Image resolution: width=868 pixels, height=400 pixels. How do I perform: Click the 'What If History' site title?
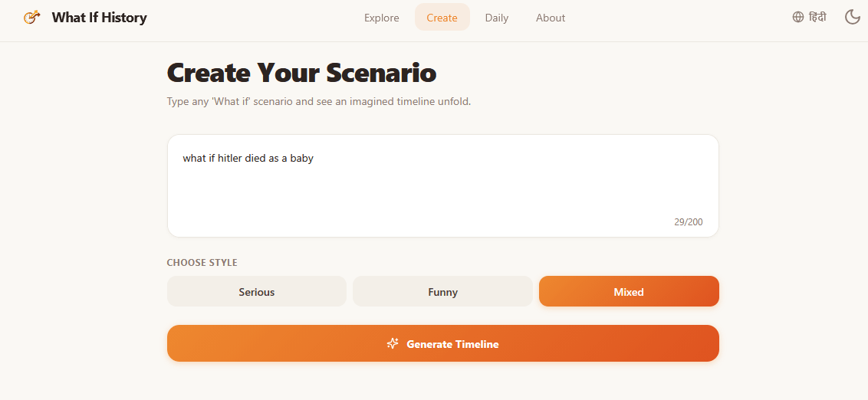click(99, 17)
